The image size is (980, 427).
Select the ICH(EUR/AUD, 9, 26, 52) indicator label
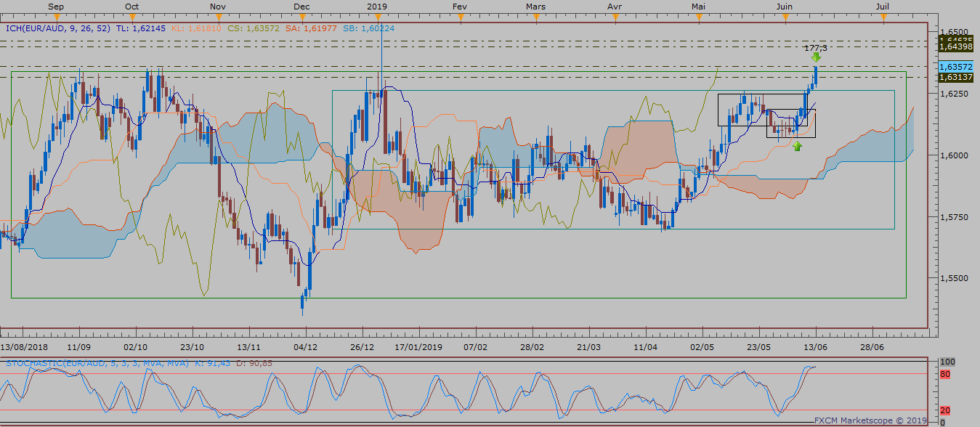(x=58, y=28)
